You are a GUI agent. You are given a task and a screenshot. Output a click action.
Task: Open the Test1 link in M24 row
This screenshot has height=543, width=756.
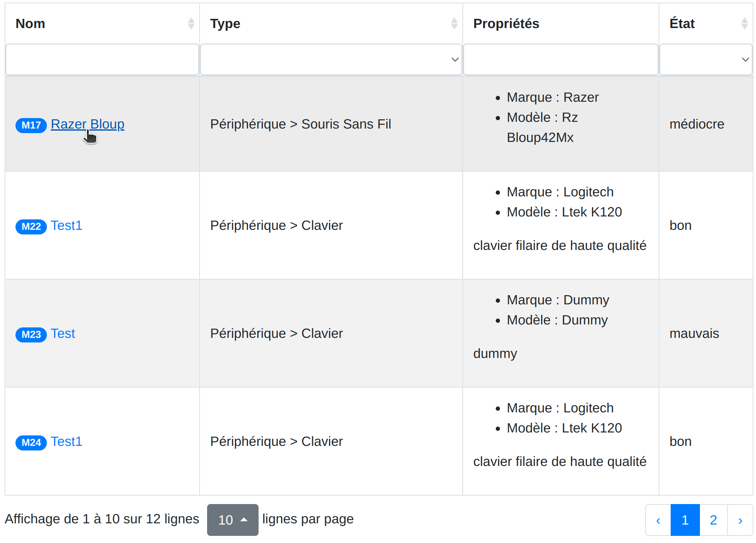(x=67, y=441)
